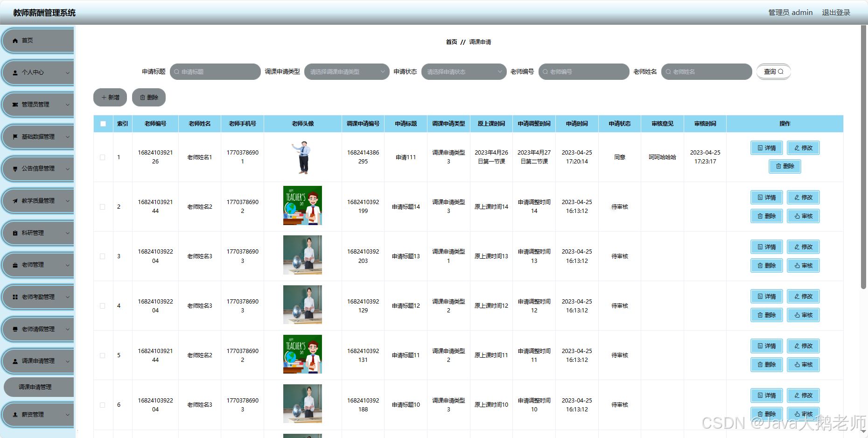Expand the 个人中心 menu chevron
Screen dimensions: 868x438
pyautogui.click(x=68, y=73)
